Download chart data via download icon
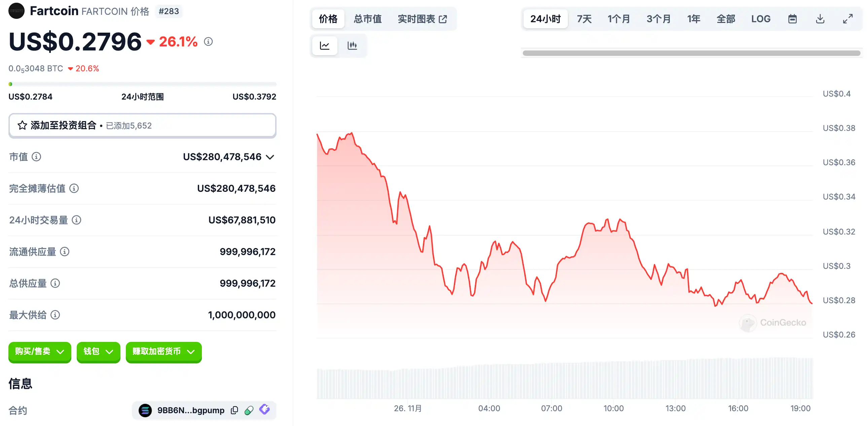 click(x=820, y=19)
